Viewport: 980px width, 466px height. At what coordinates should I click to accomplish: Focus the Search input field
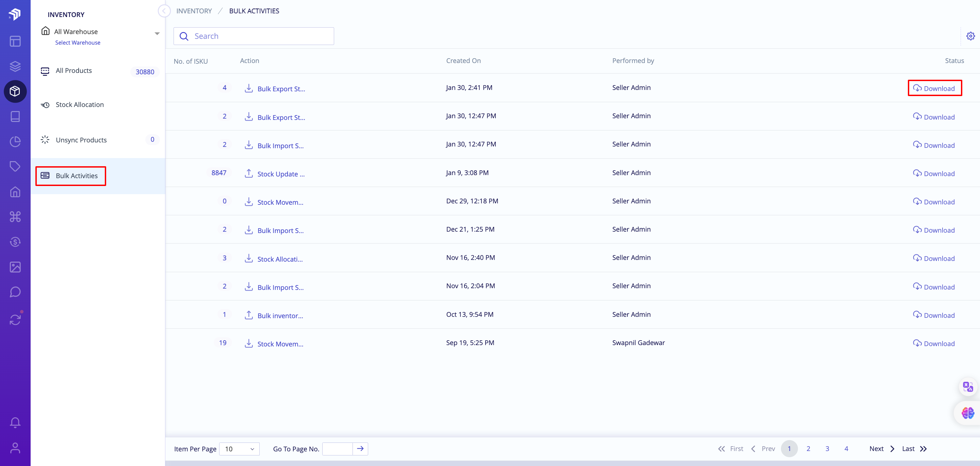(x=254, y=36)
